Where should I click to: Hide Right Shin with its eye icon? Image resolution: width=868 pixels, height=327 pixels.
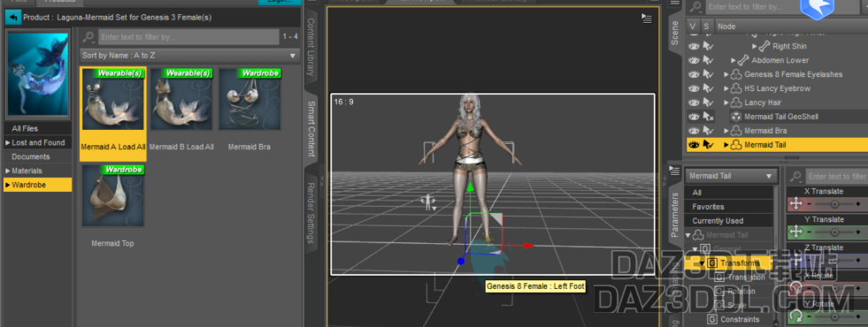pos(694,47)
